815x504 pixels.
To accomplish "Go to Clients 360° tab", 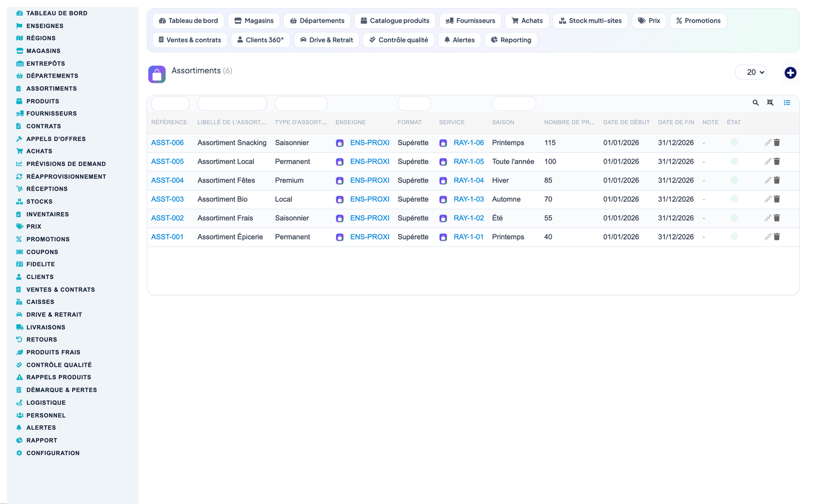I will coord(261,40).
